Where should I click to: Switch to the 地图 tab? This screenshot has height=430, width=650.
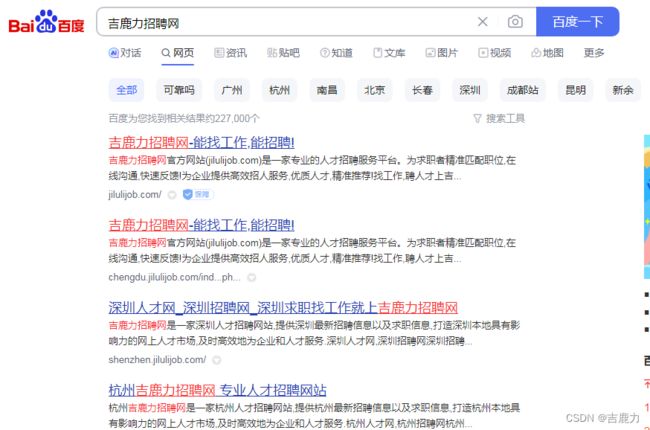click(x=547, y=53)
